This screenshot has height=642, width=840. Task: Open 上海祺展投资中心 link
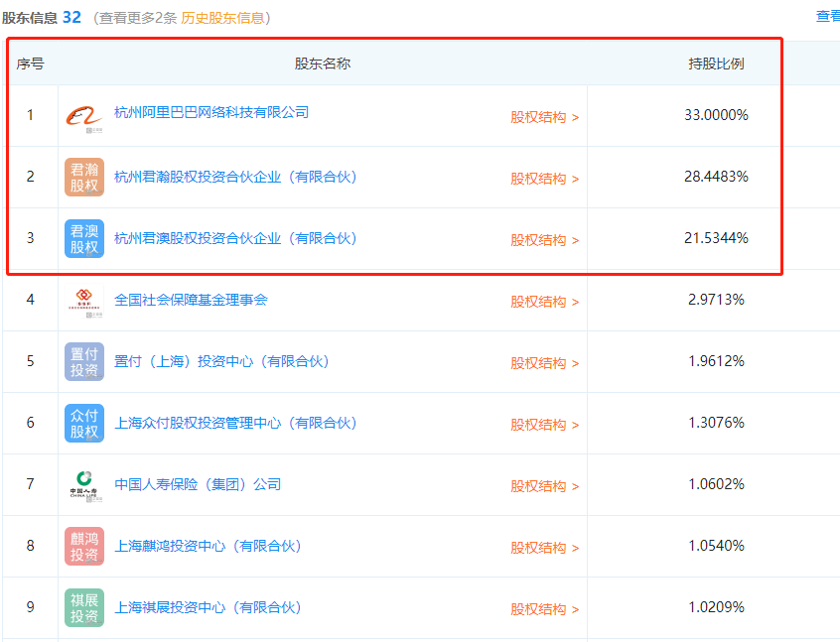[208, 607]
